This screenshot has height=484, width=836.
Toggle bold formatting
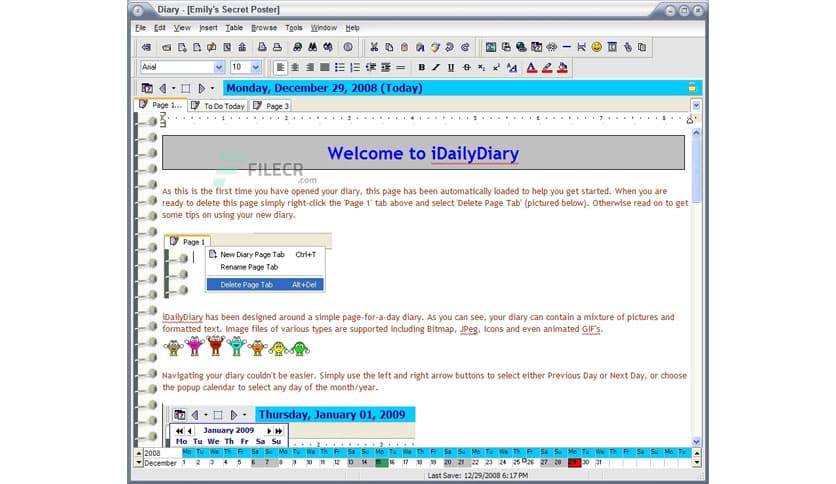tap(421, 68)
